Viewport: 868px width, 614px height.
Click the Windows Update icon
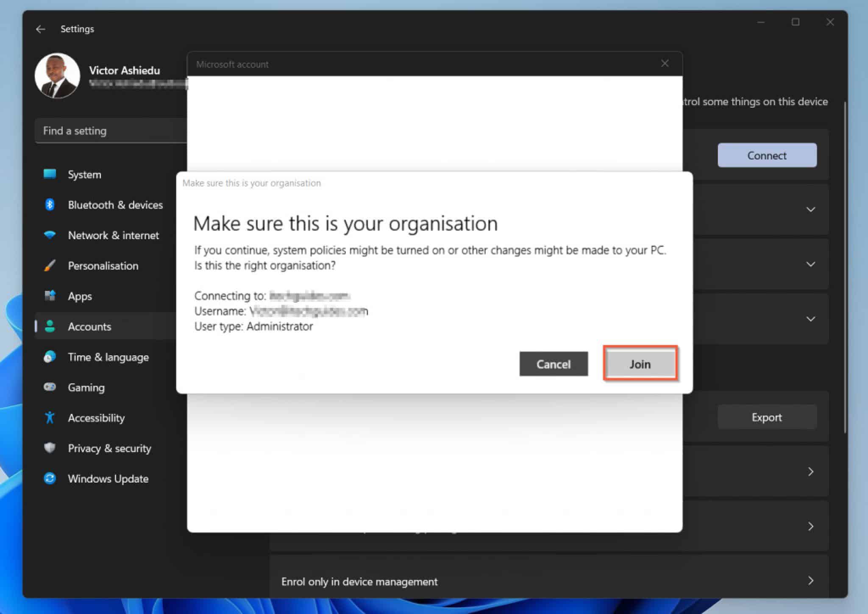(50, 478)
